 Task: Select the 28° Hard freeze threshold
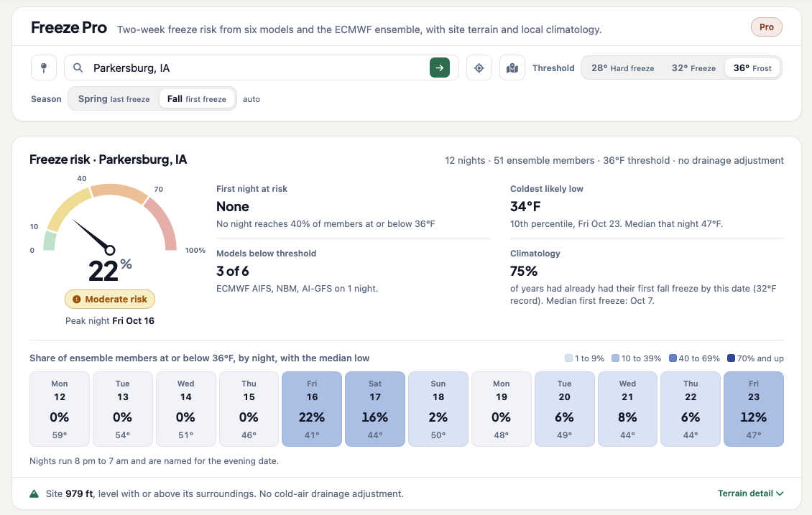(x=622, y=68)
